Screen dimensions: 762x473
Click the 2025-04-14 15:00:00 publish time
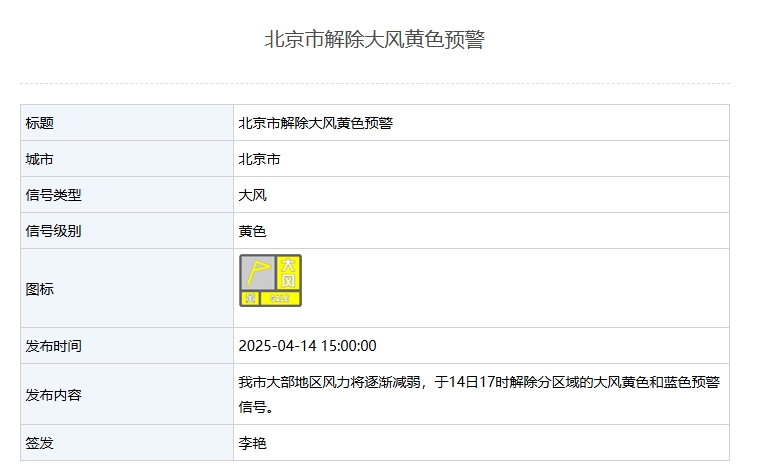[x=307, y=346]
